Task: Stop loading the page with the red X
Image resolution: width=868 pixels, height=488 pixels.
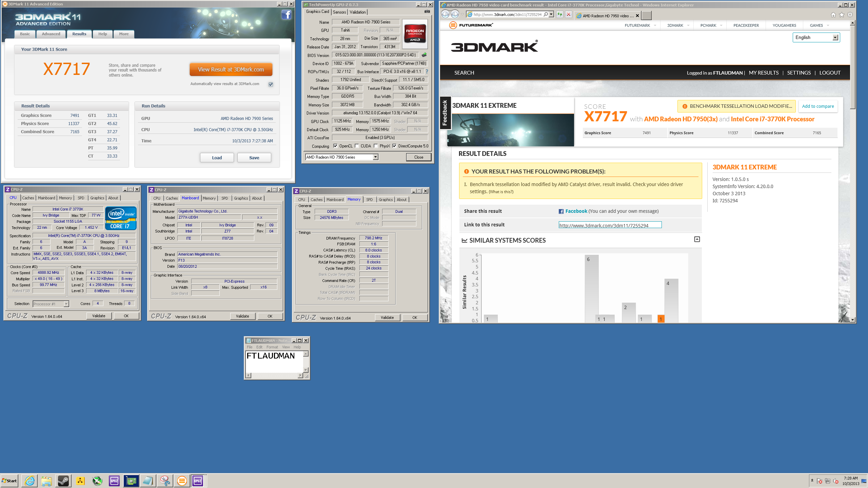Action: [x=569, y=15]
